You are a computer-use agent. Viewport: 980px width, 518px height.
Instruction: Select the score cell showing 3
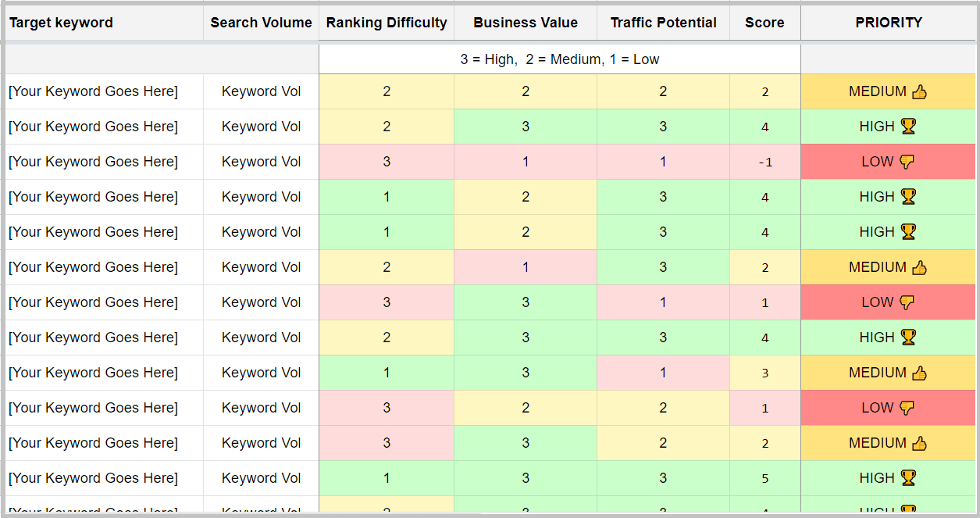point(765,373)
